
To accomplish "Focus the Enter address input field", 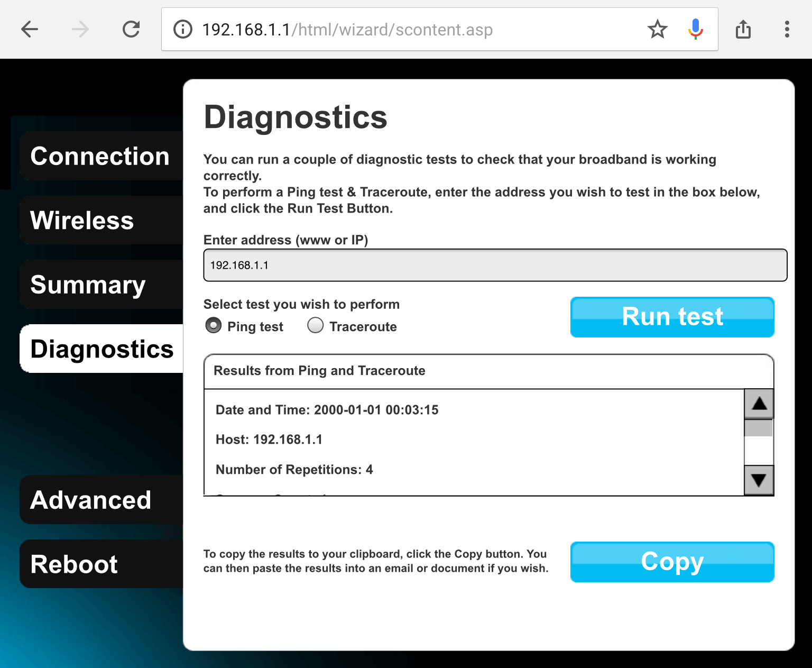I will click(x=495, y=265).
